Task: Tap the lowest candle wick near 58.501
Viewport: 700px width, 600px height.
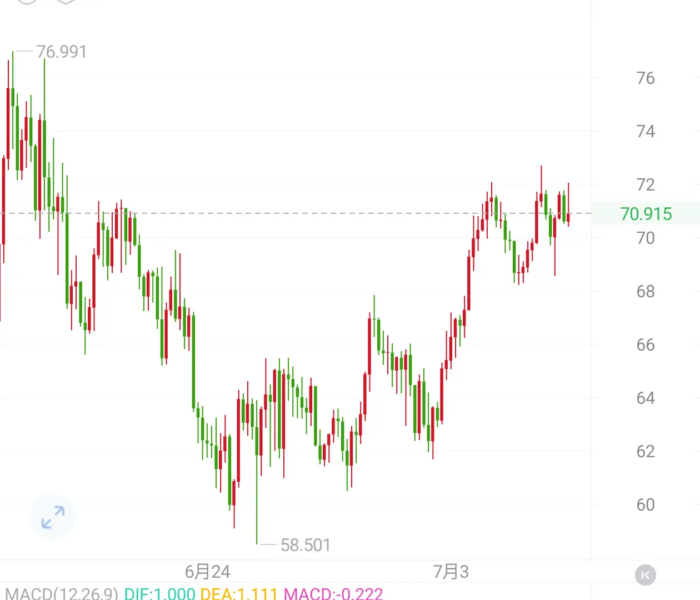Action: tap(257, 489)
